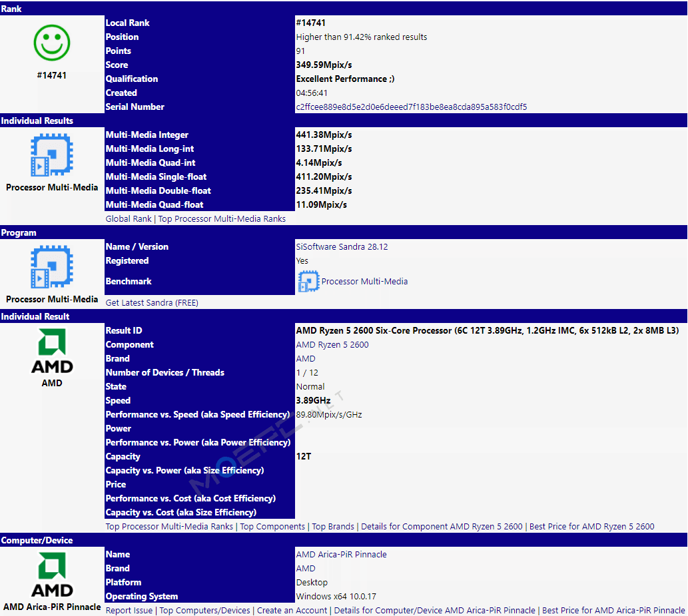Click the 'Result ID' row label
Image resolution: width=688 pixels, height=616 pixels.
click(x=124, y=330)
